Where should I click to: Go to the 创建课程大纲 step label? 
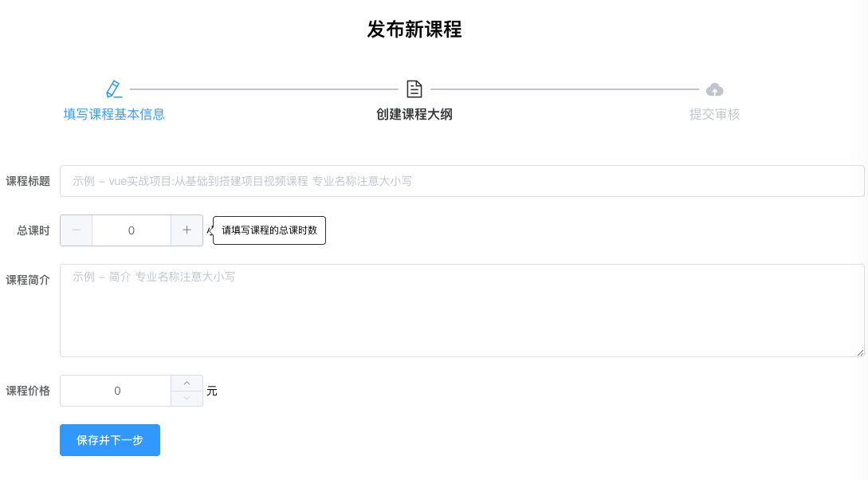pos(414,114)
